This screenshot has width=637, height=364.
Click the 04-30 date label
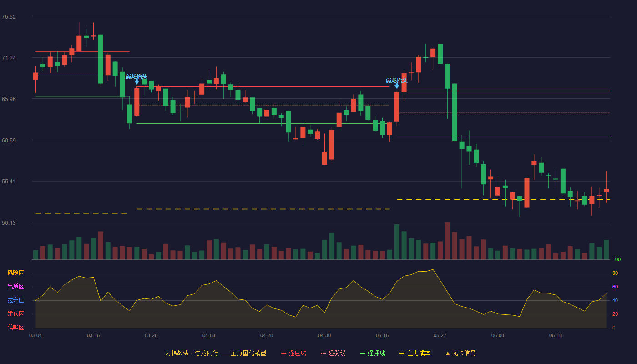(324, 335)
